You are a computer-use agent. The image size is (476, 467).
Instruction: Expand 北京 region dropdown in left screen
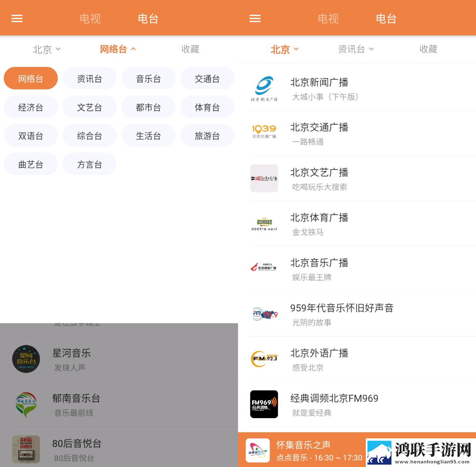(47, 49)
